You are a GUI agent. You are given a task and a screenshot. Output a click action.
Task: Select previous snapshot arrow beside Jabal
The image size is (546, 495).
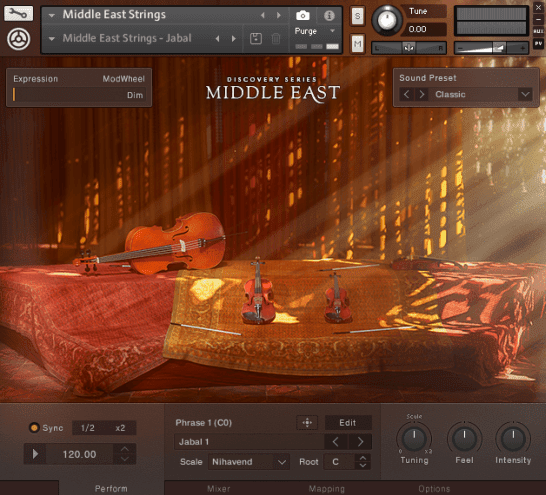pyautogui.click(x=218, y=38)
